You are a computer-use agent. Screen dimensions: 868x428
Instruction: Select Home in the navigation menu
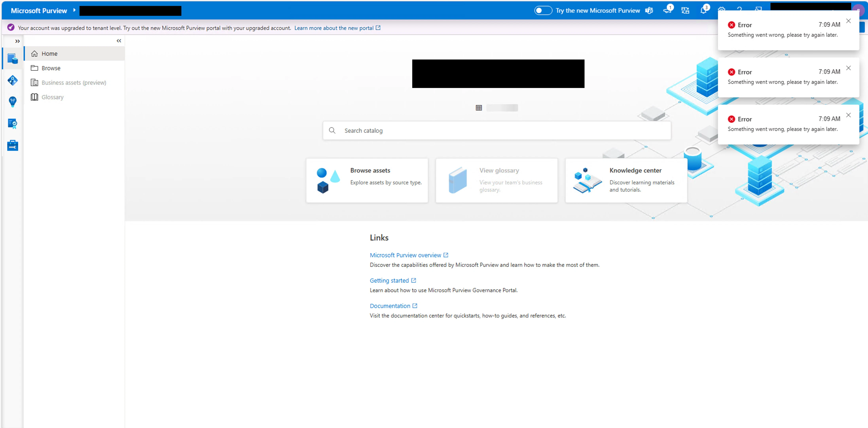(x=49, y=54)
